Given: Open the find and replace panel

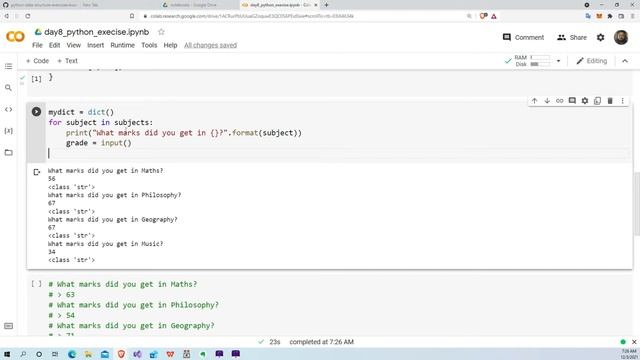Looking at the screenshot, I should 8,88.
